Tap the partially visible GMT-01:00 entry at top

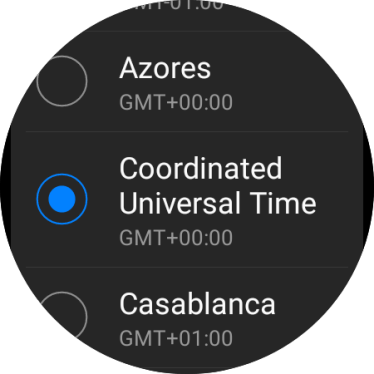(x=173, y=5)
